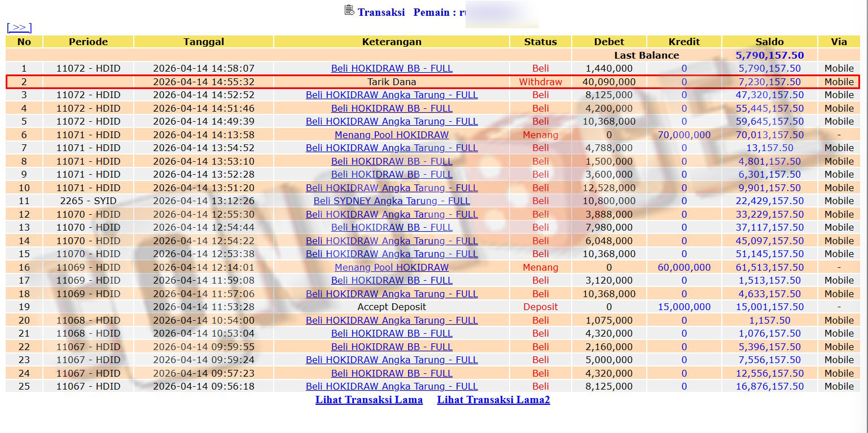This screenshot has height=433, width=868.
Task: Click the 15,000,000 deposit kredit value
Action: coord(684,307)
